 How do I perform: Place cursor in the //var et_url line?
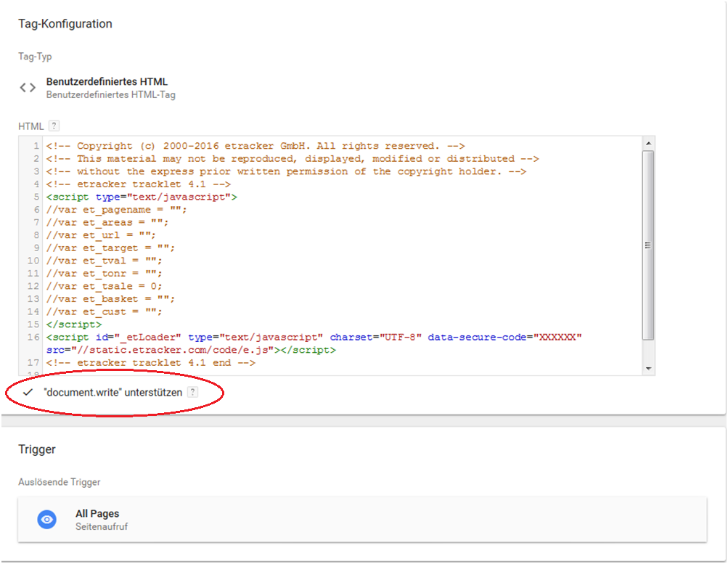(101, 235)
